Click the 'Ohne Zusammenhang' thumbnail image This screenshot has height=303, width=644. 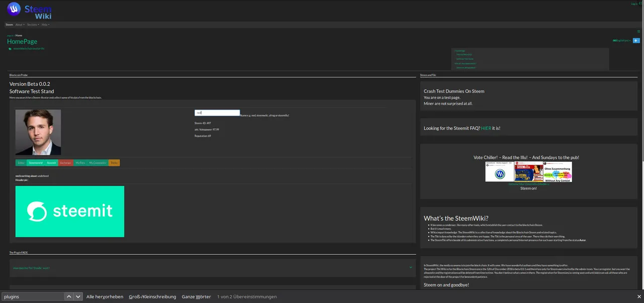557,172
